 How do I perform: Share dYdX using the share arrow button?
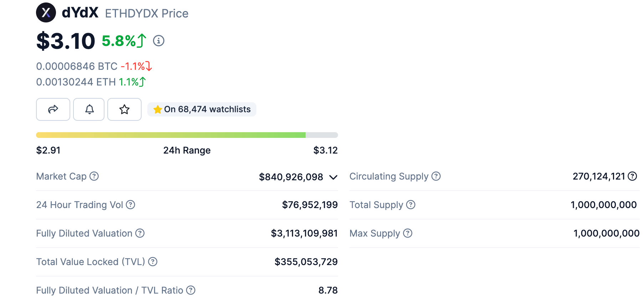point(53,109)
